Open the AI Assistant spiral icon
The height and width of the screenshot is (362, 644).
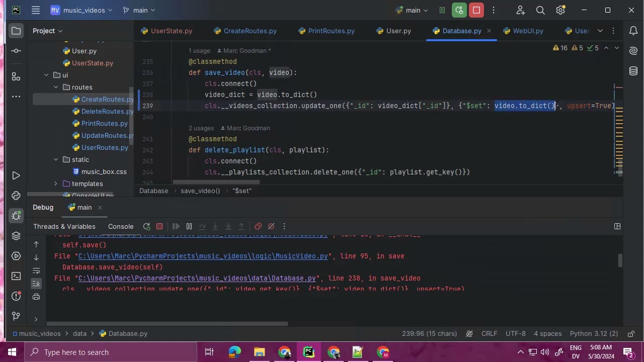[x=633, y=51]
